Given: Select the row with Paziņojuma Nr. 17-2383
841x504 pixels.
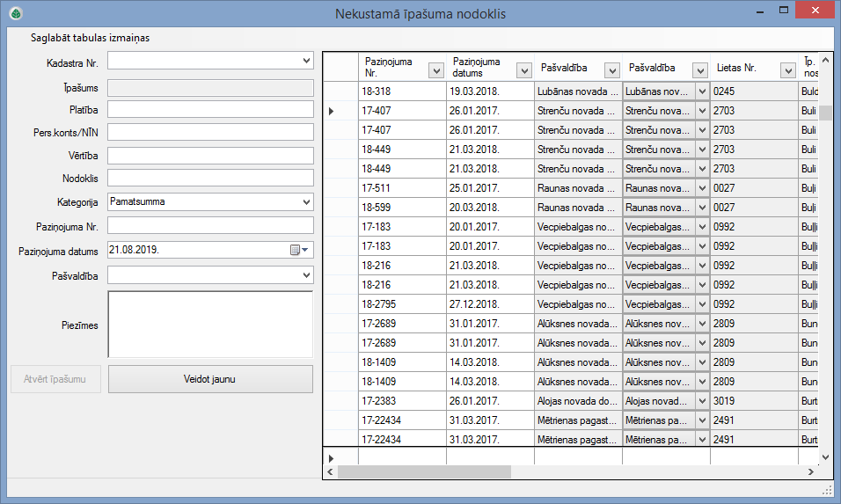Looking at the screenshot, I should 401,400.
